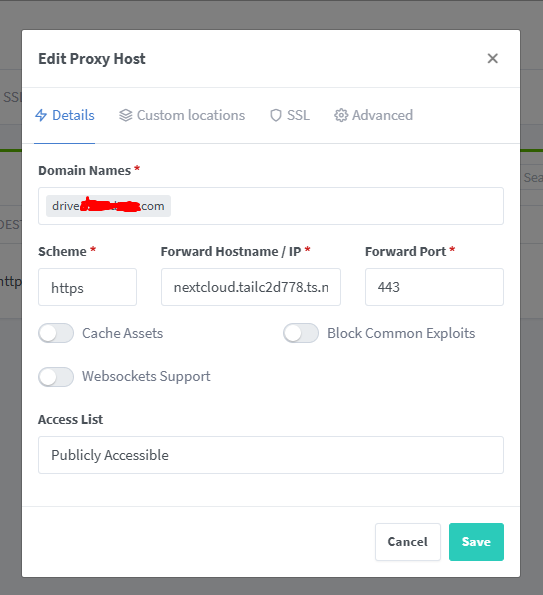Click the layers icon for Custom locations
This screenshot has width=543, height=595.
(x=126, y=115)
